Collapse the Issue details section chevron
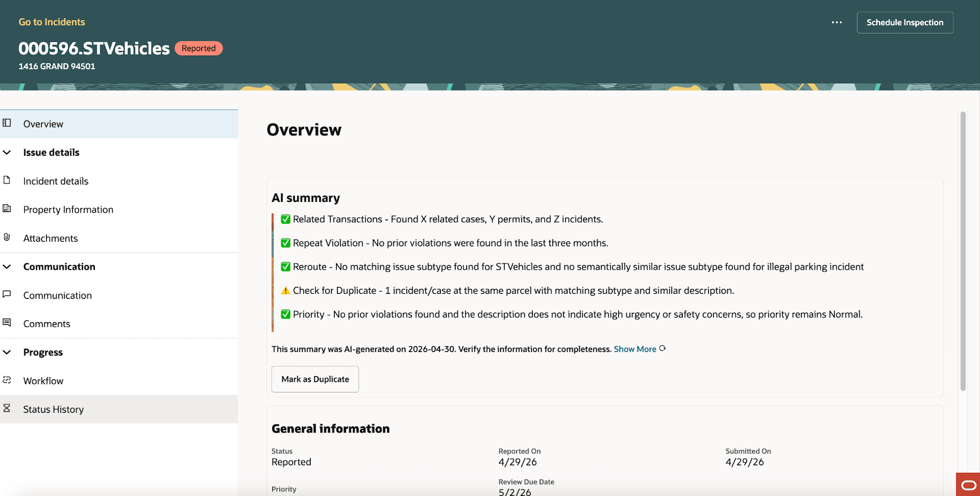The width and height of the screenshot is (980, 496). 7,152
